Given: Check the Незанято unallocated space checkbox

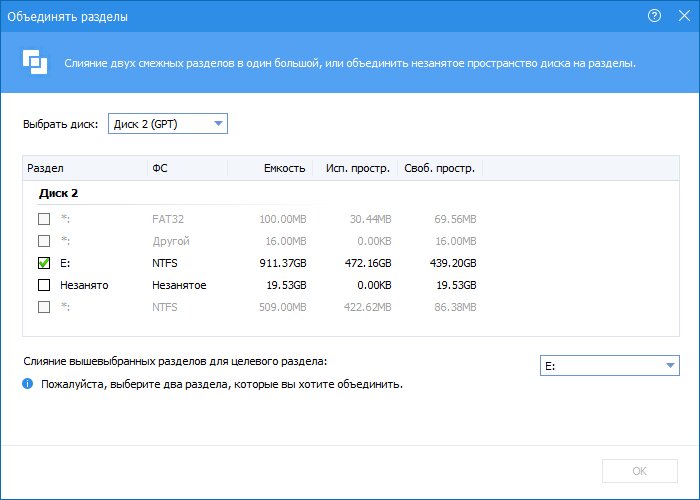Looking at the screenshot, I should click(44, 285).
